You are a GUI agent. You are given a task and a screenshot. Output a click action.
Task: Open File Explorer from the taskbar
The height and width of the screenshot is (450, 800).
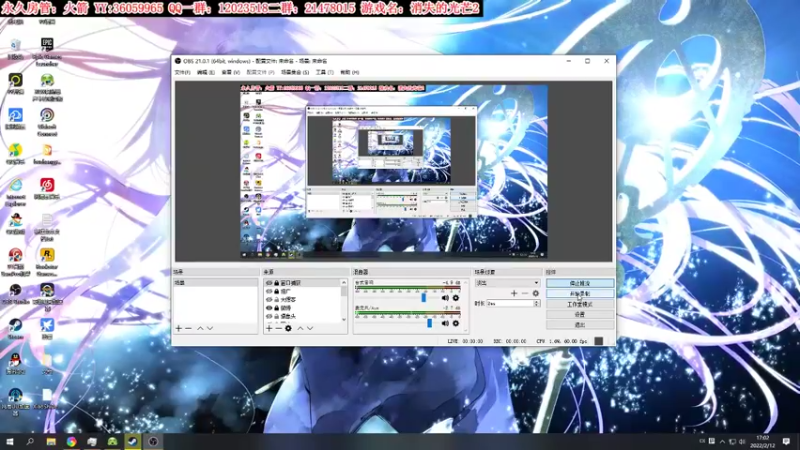(51, 441)
